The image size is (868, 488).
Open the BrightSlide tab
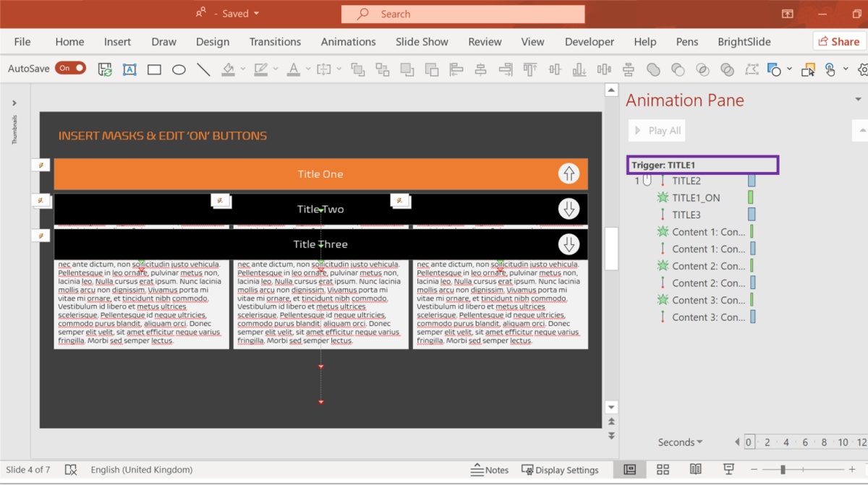pos(744,42)
